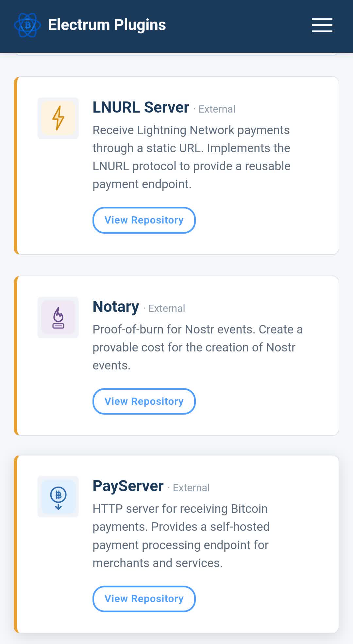Click the External tag beside LNURL Server
Viewport: 353px width, 644px height.
(217, 109)
